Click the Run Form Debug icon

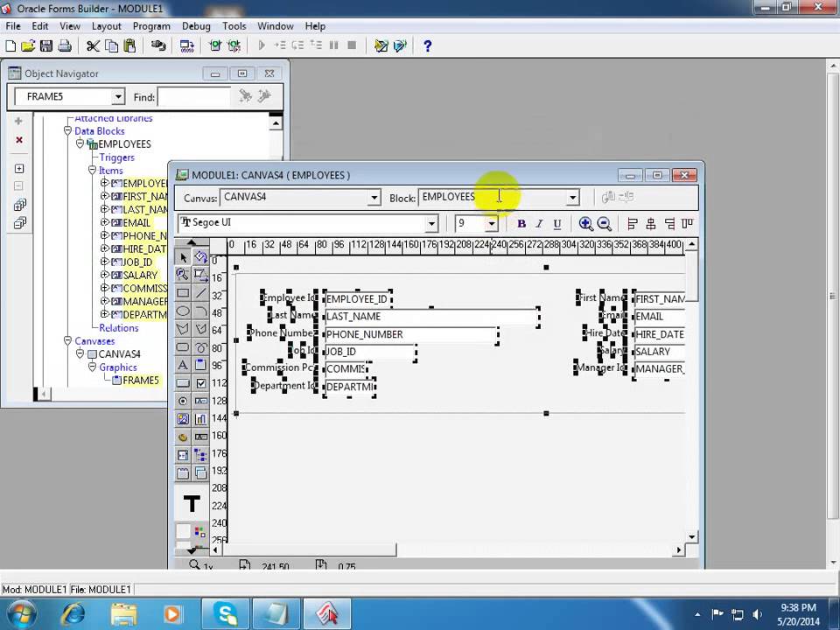[234, 46]
